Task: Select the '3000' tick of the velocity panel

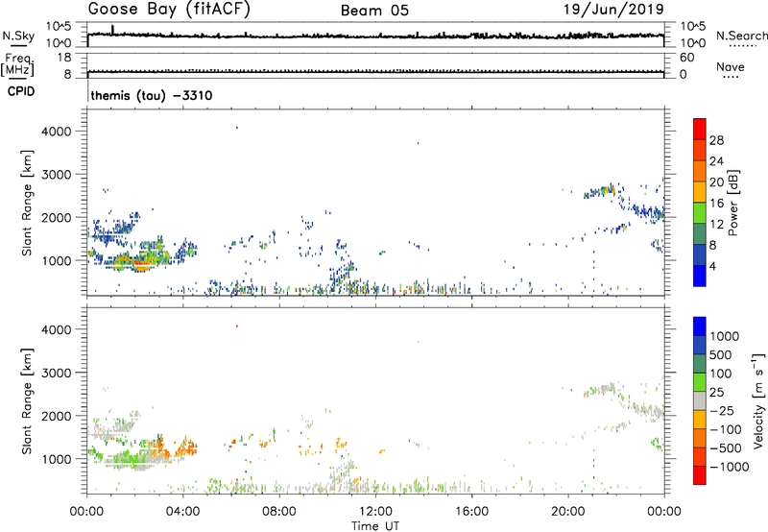Action: click(x=57, y=373)
